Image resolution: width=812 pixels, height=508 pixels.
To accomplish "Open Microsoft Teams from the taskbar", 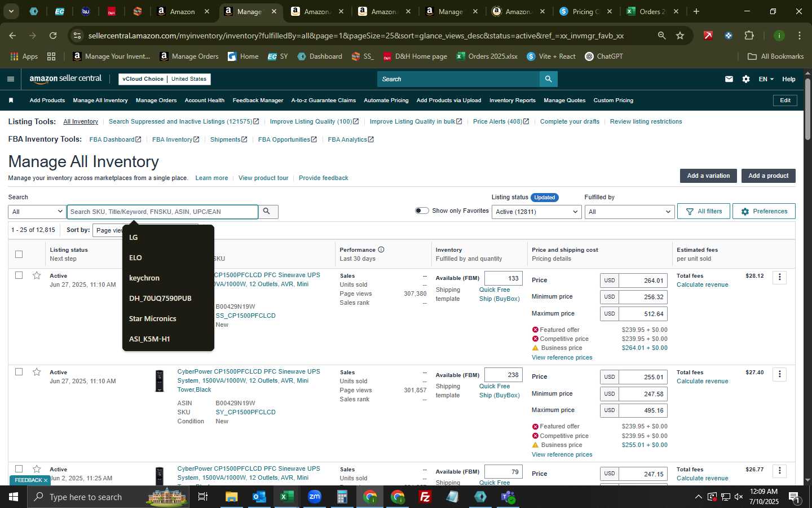I will pos(508,497).
